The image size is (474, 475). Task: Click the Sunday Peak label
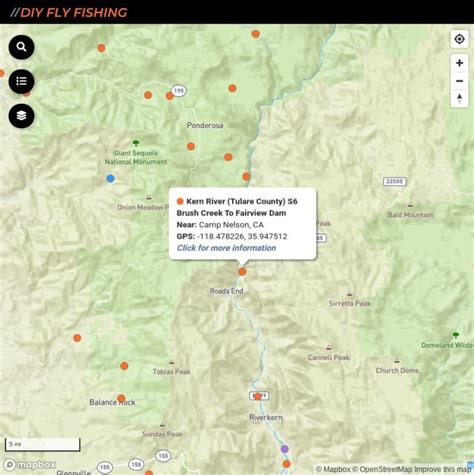pyautogui.click(x=162, y=434)
